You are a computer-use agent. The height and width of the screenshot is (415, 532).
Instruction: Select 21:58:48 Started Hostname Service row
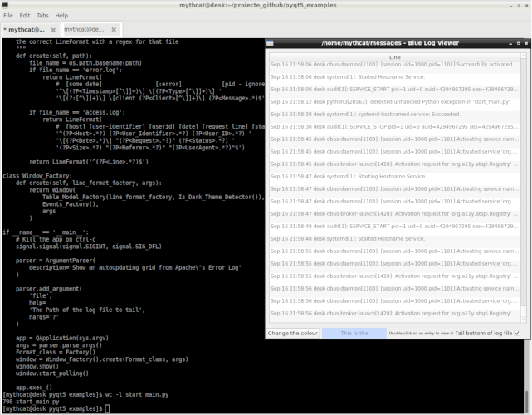[x=395, y=239]
